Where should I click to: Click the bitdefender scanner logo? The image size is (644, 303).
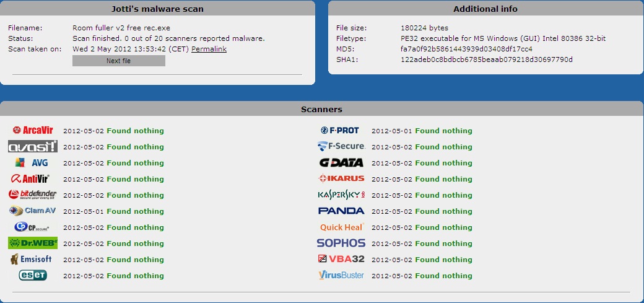click(32, 195)
